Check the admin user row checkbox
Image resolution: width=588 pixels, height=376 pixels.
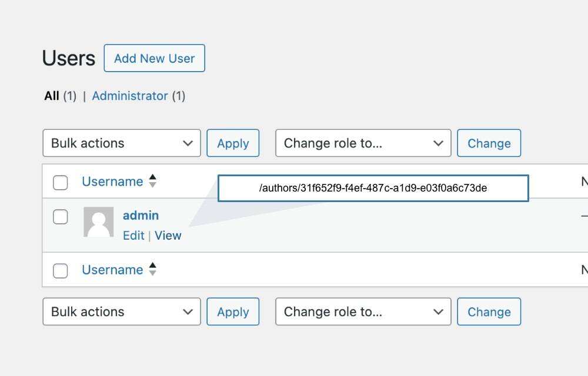[61, 217]
